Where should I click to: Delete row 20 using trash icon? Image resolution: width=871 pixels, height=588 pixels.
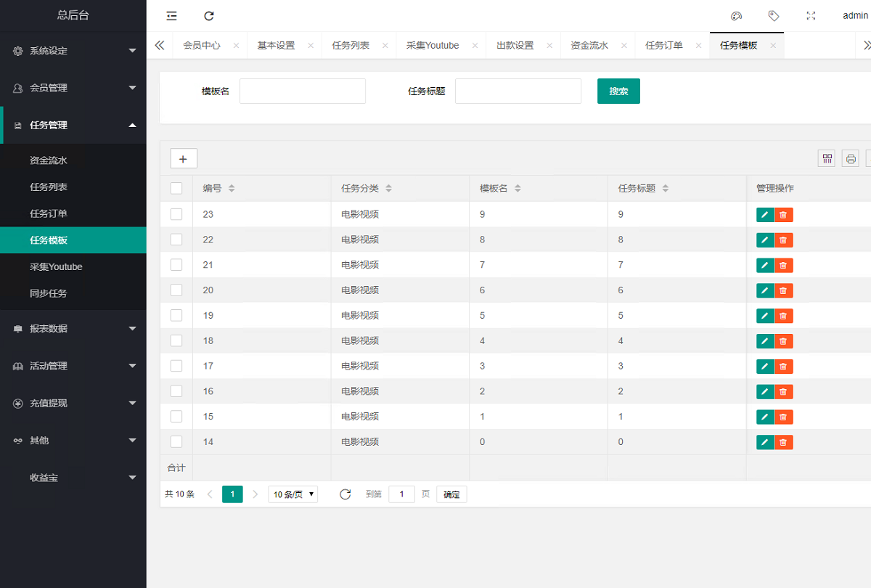click(783, 290)
